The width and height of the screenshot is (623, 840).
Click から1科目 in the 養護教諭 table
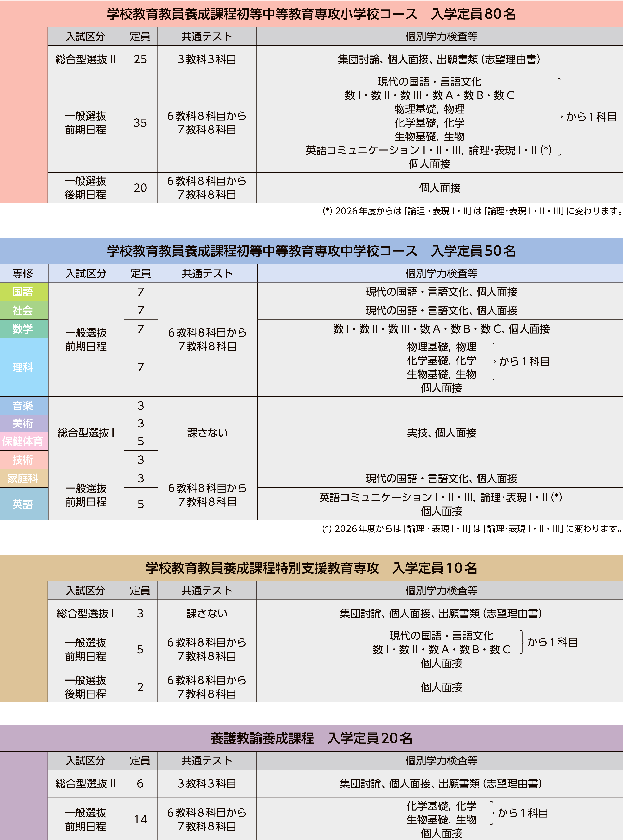pyautogui.click(x=523, y=813)
